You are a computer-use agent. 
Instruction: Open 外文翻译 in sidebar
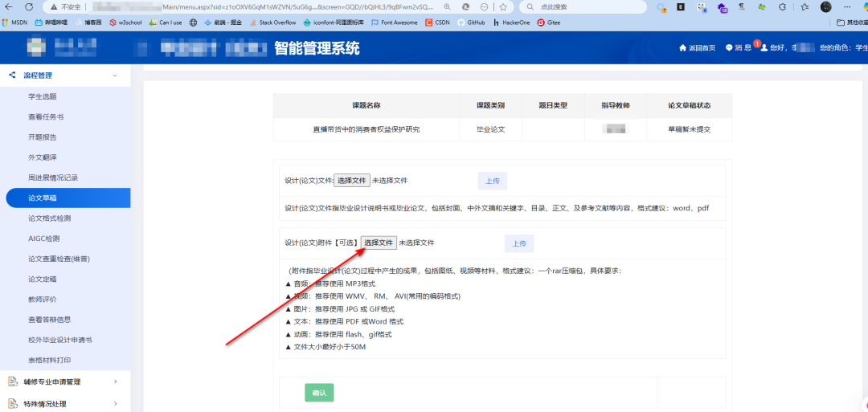click(x=42, y=157)
